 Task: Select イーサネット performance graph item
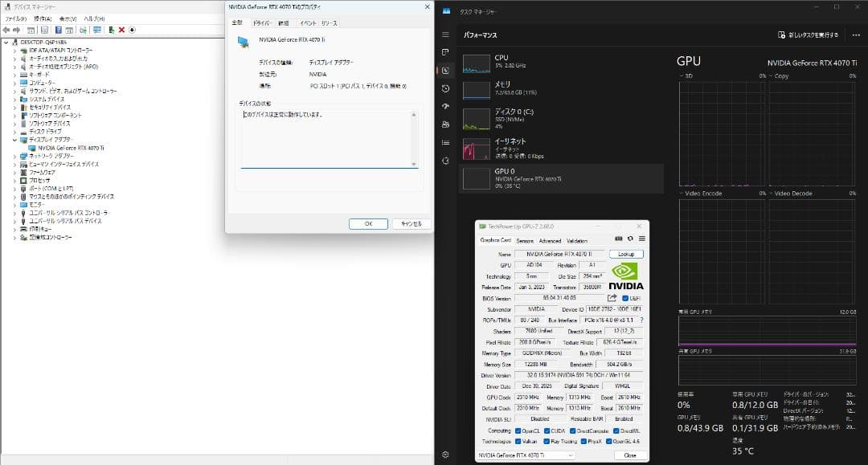561,149
